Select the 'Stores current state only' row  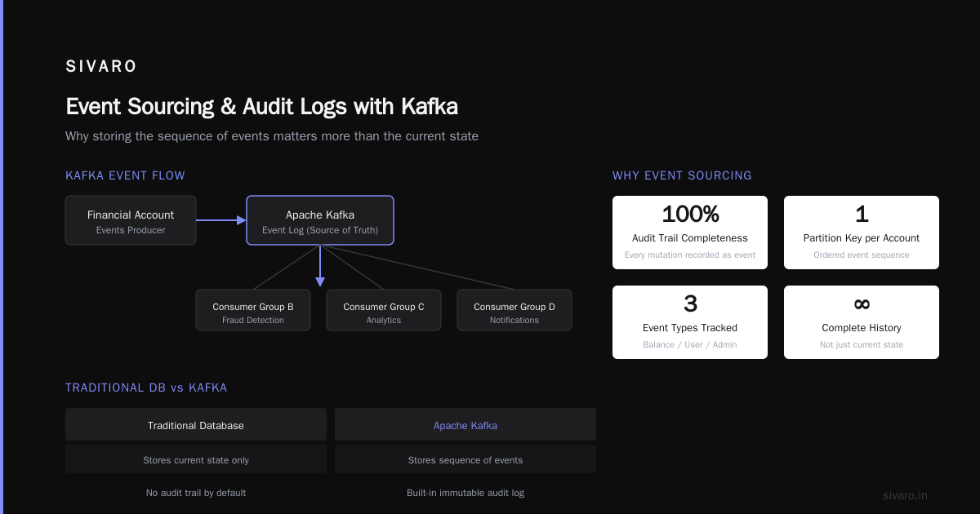pos(196,459)
